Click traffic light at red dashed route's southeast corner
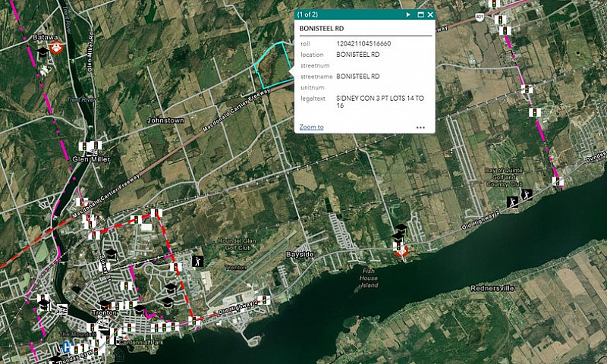Screen dimensions: 607x364 tap(194, 321)
